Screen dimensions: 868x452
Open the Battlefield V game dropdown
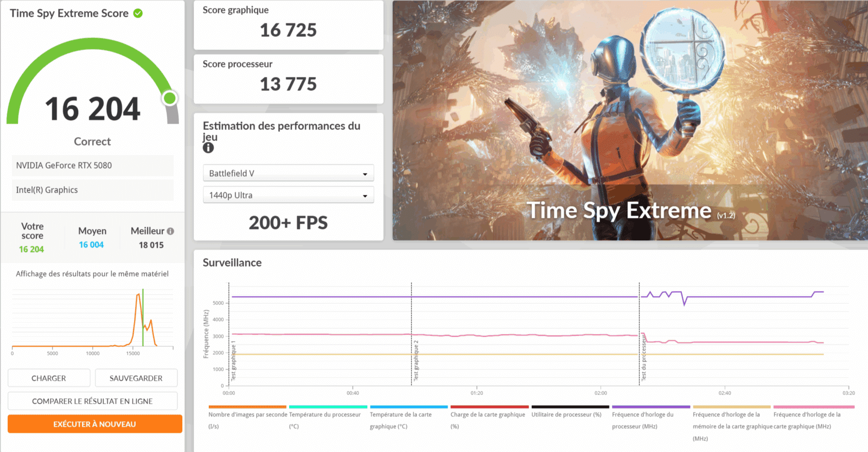pyautogui.click(x=288, y=173)
